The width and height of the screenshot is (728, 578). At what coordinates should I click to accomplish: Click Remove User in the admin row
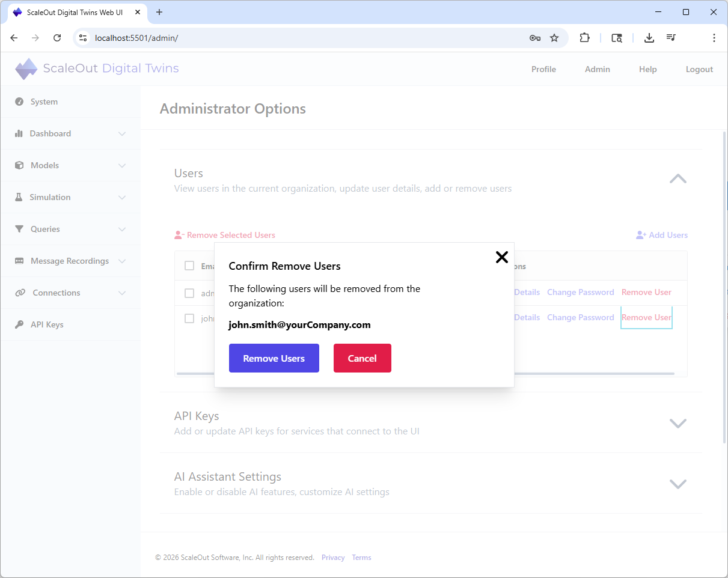coord(646,292)
